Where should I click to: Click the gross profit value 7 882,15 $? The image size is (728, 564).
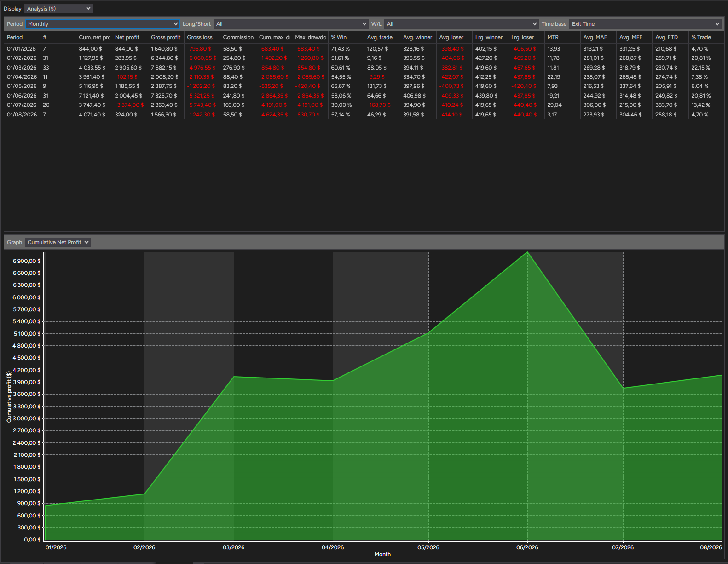click(x=164, y=68)
